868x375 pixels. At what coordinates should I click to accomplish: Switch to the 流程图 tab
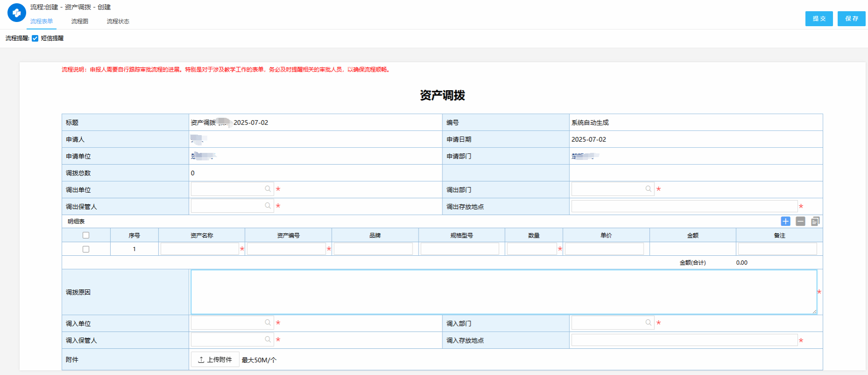coord(79,22)
